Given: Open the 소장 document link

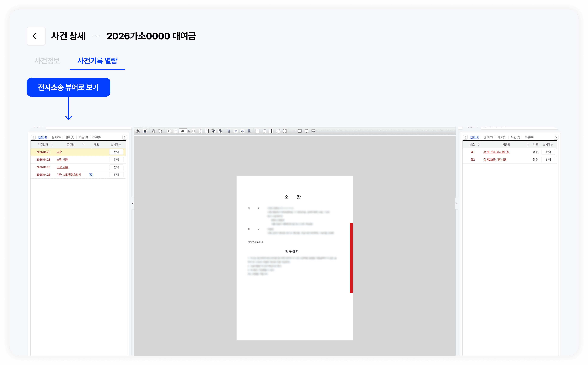Looking at the screenshot, I should (59, 152).
